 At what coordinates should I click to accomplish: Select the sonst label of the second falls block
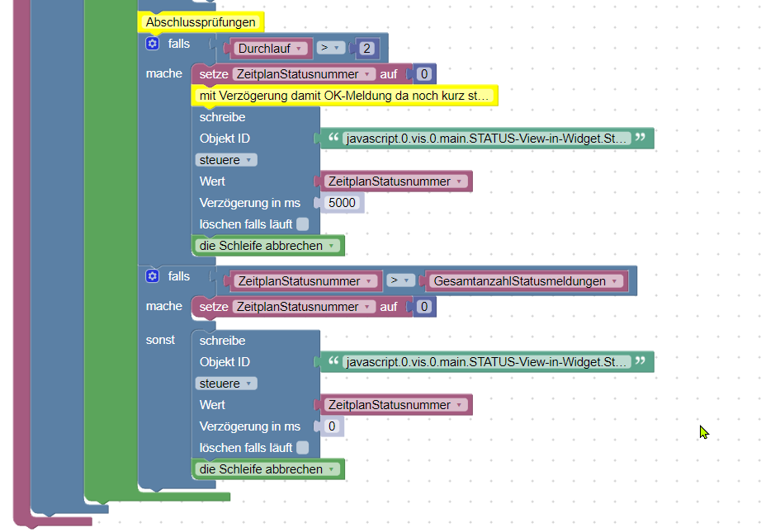[x=160, y=340]
